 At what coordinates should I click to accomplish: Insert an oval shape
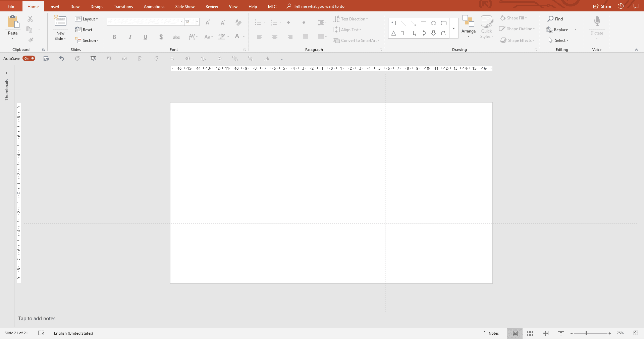click(x=434, y=23)
